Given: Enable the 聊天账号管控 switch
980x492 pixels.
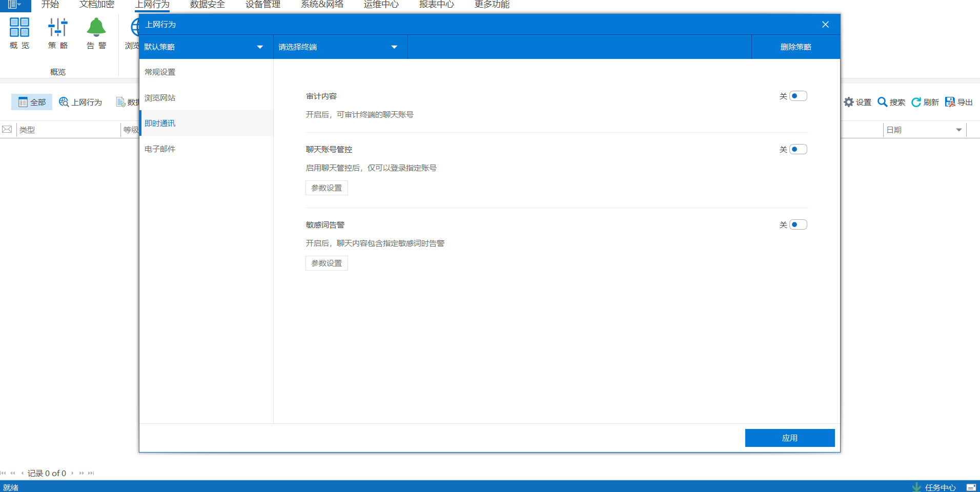Looking at the screenshot, I should pyautogui.click(x=798, y=150).
